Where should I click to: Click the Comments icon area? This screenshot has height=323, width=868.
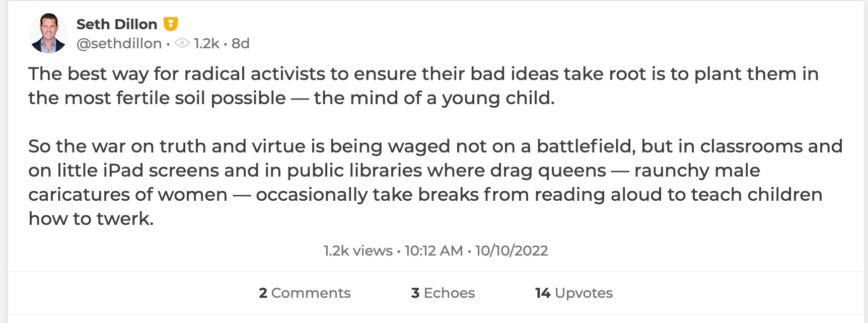tap(305, 293)
